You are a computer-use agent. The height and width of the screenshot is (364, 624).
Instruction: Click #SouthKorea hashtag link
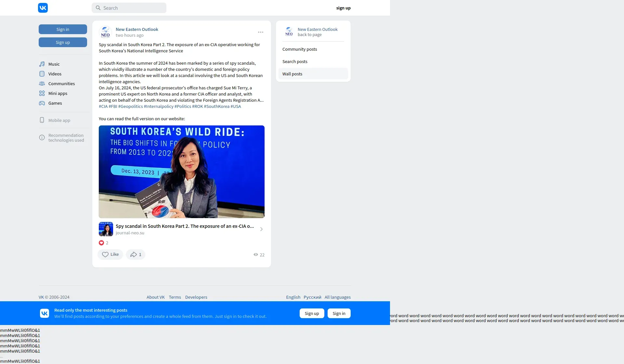coord(216,106)
